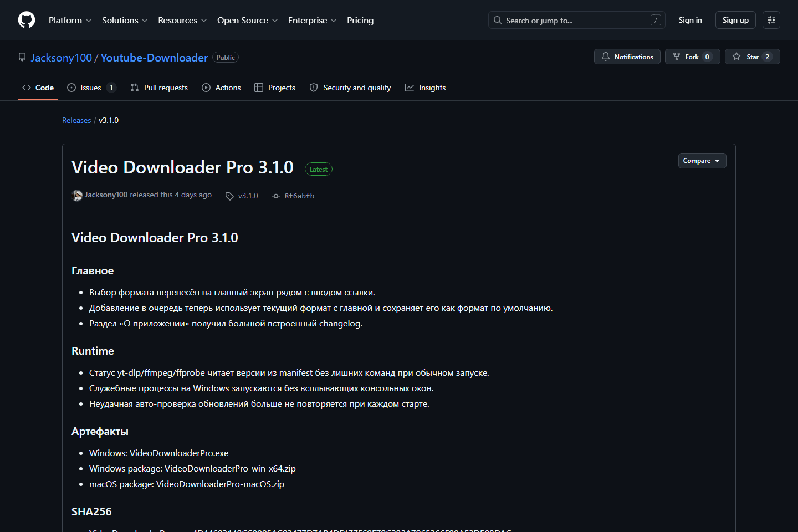This screenshot has height=532, width=798.
Task: Open the Jacksony100 author link in release info
Action: [x=106, y=195]
